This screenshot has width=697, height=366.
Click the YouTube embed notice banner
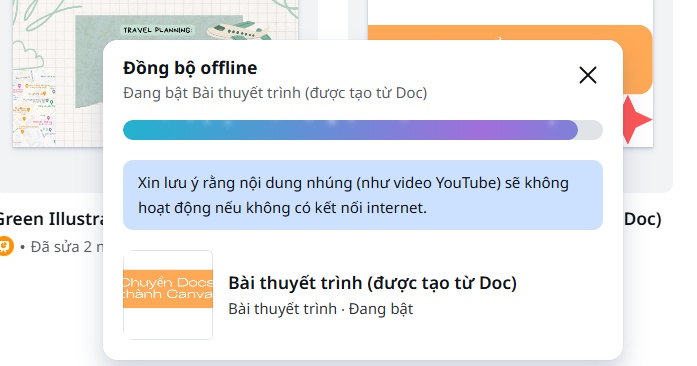pos(363,195)
